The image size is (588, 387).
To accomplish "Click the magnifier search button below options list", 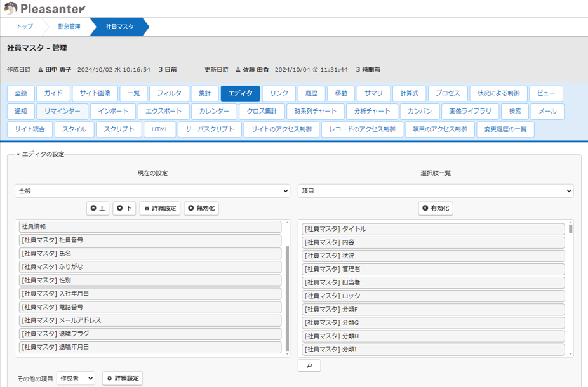I will pos(309,365).
